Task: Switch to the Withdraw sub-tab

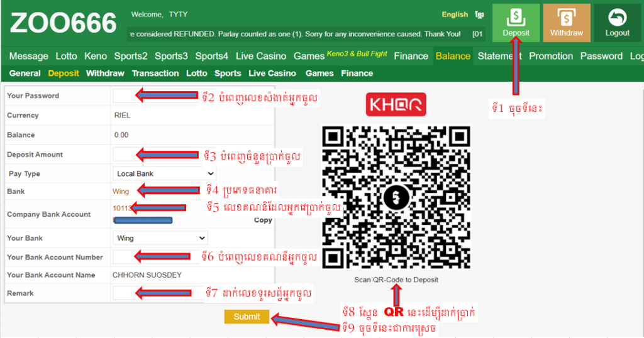Action: click(x=105, y=74)
